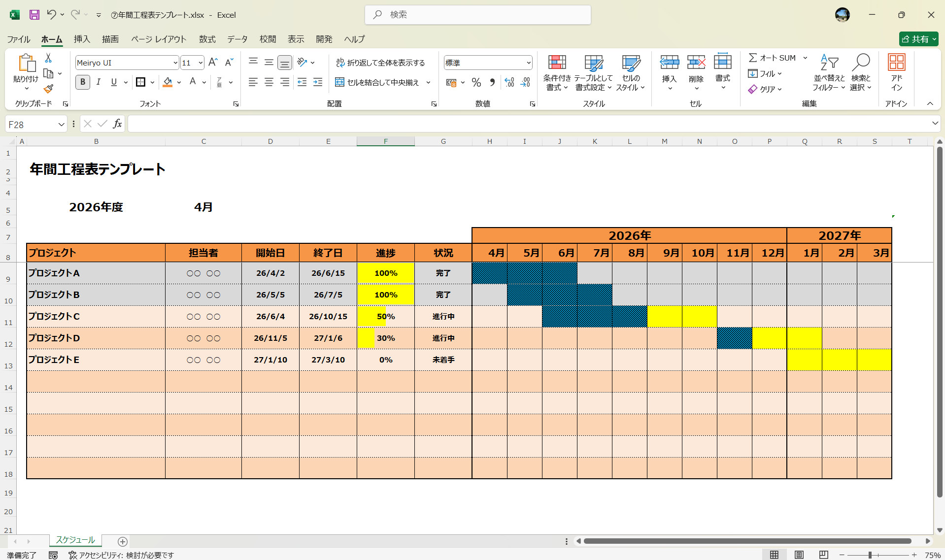Open the 条件付き書式 (Conditional Formatting) icon

pos(557,72)
